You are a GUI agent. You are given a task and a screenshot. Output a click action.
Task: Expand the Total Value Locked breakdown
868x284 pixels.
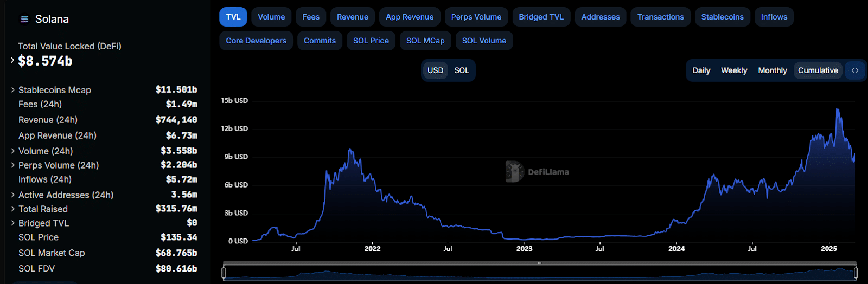tap(12, 60)
